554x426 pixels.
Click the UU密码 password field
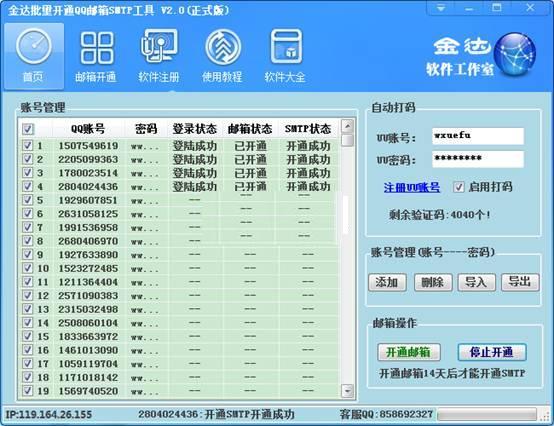click(478, 159)
